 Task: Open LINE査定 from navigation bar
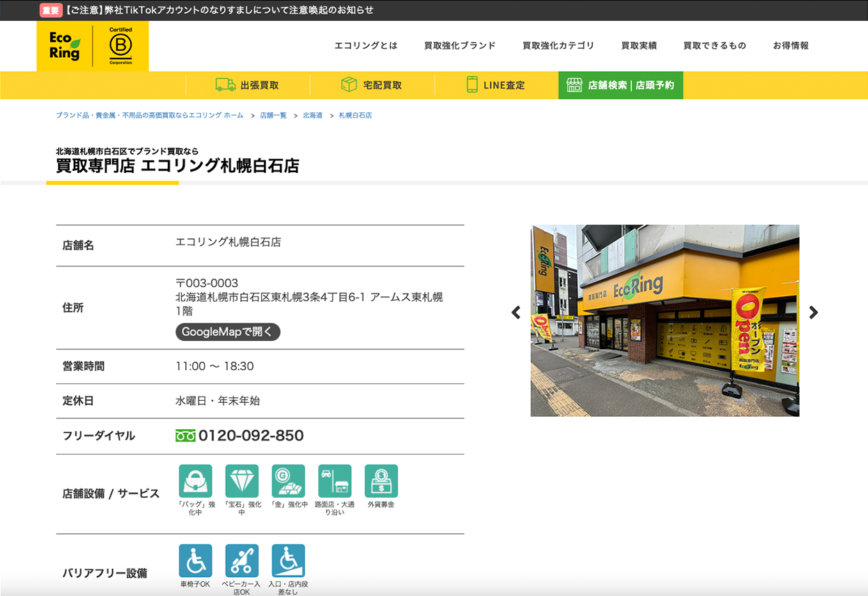[496, 85]
